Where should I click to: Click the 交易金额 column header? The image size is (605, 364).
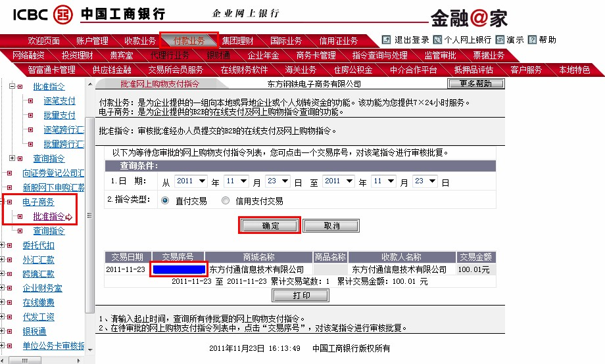[475, 257]
